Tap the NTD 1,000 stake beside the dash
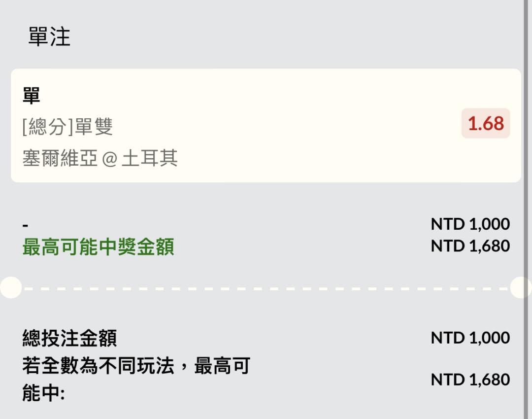532x419 pixels. pyautogui.click(x=470, y=224)
